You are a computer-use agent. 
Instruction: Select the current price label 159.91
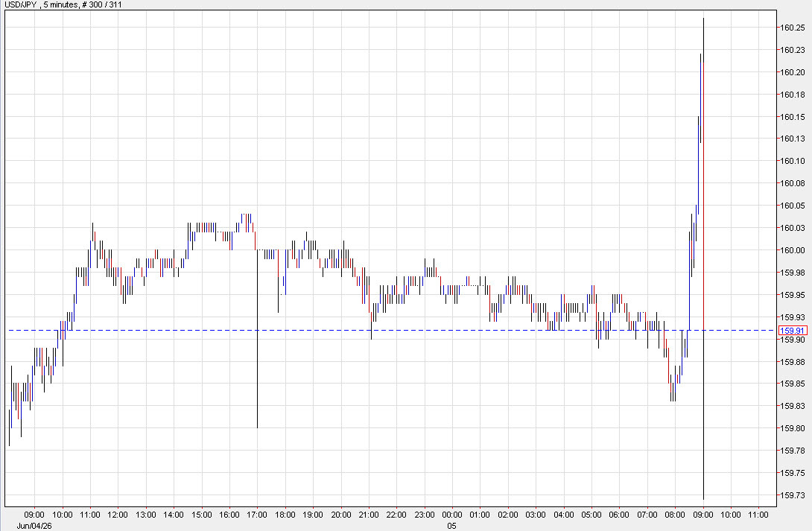click(x=793, y=331)
